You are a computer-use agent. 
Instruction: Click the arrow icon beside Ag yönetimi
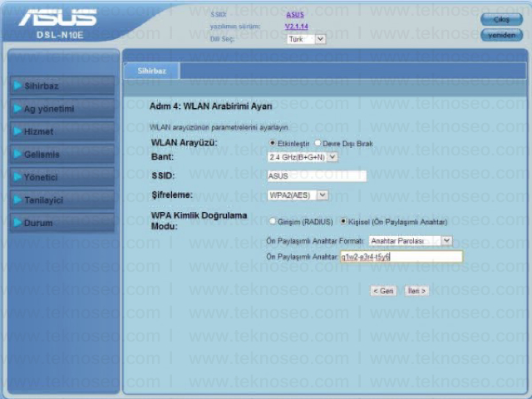[x=17, y=109]
